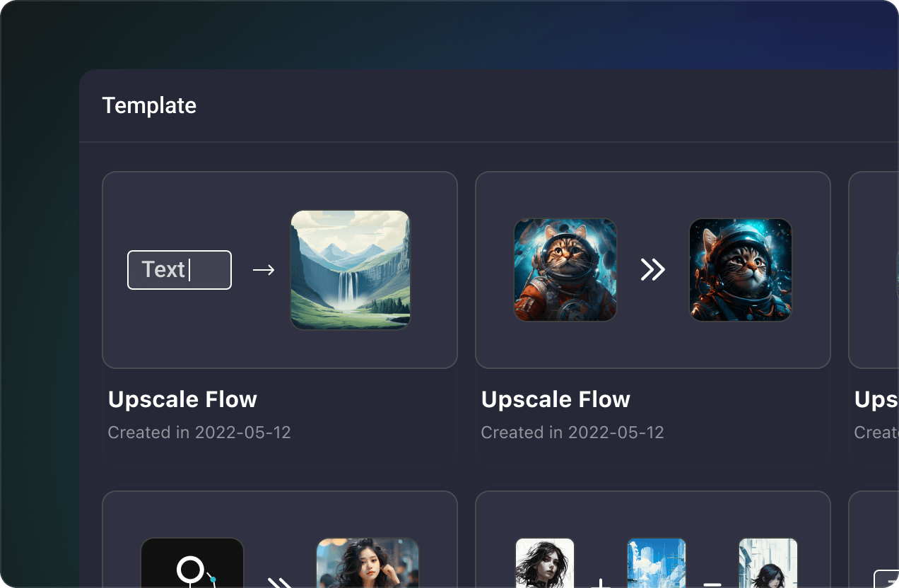
Task: Click the plus icon between sketch and sky
Action: click(601, 583)
